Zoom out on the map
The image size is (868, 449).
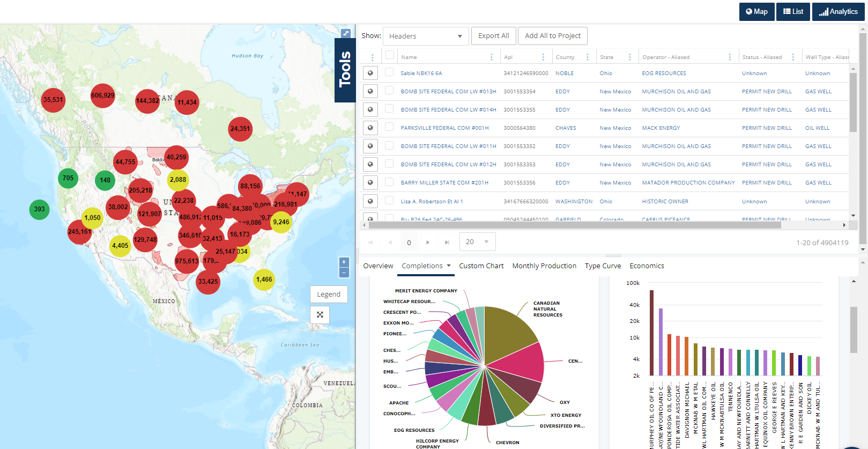pyautogui.click(x=344, y=273)
